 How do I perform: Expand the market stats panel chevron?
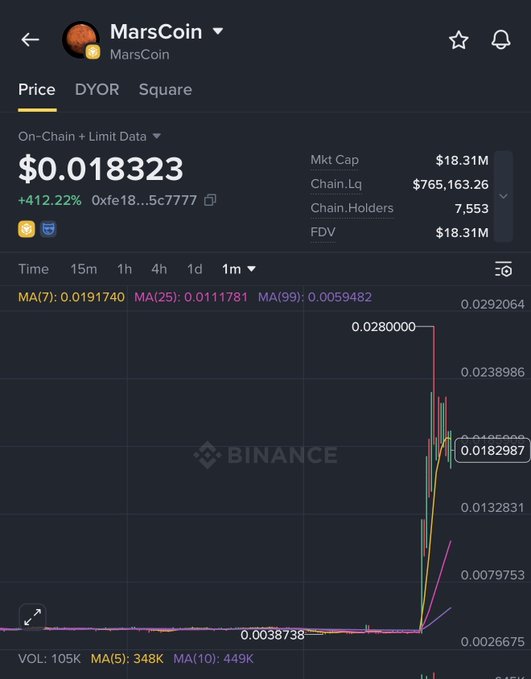point(503,196)
